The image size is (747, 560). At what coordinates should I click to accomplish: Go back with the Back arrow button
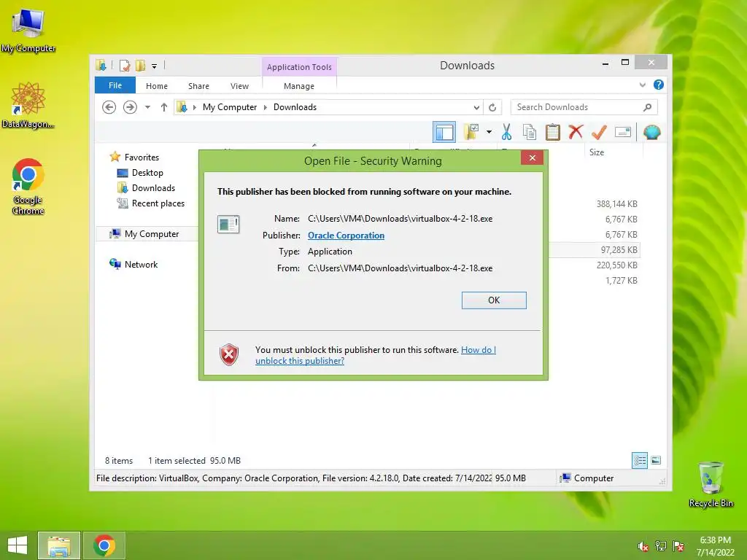[109, 107]
